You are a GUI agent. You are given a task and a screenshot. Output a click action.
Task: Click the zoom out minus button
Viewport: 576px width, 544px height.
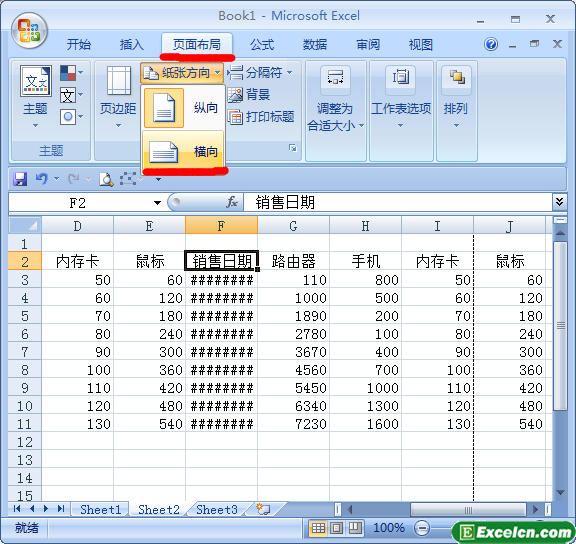coord(422,528)
